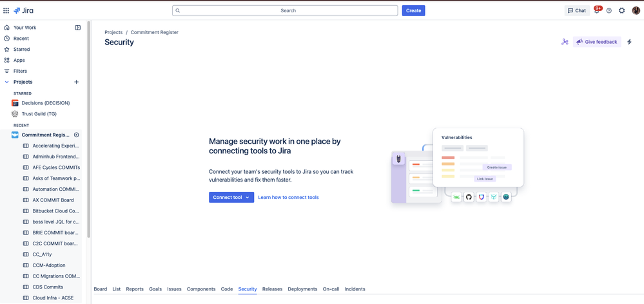The image size is (644, 304).
Task: Click the Create button
Action: tap(414, 11)
